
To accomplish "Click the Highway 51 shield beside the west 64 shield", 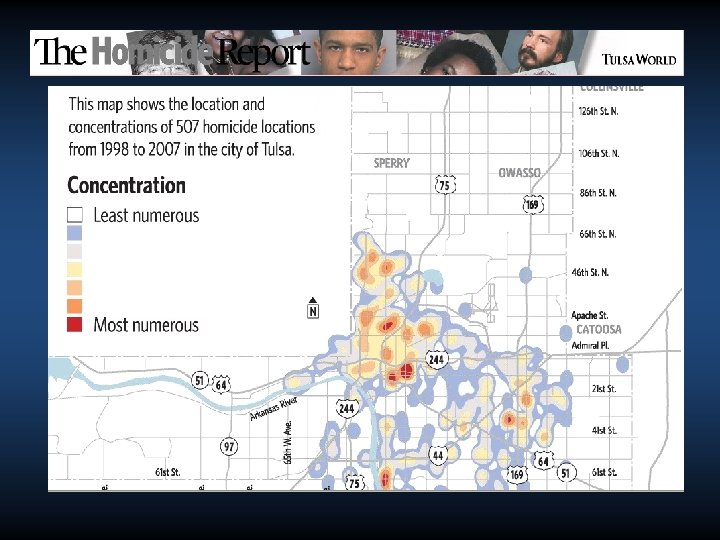I will coord(199,380).
